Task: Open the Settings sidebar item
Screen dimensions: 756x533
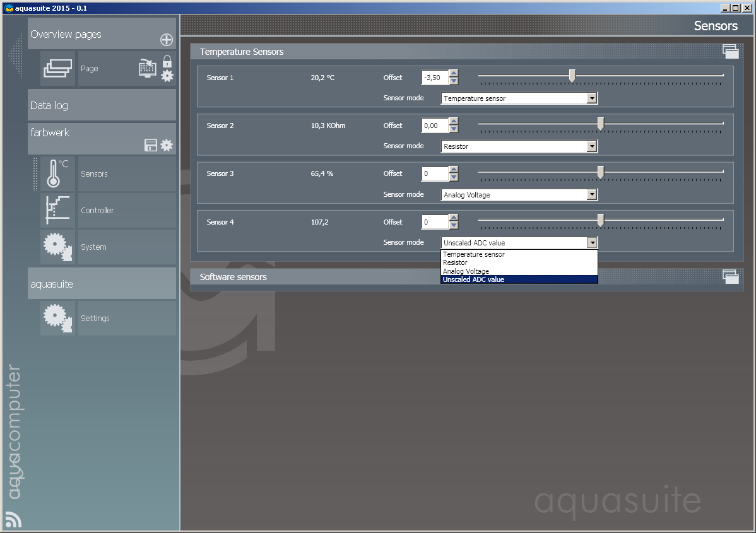Action: point(127,318)
